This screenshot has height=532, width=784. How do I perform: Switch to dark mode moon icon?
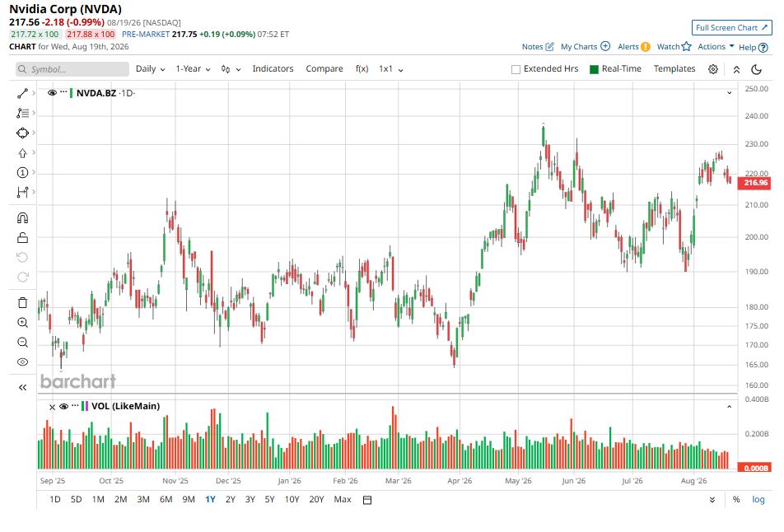click(x=757, y=69)
